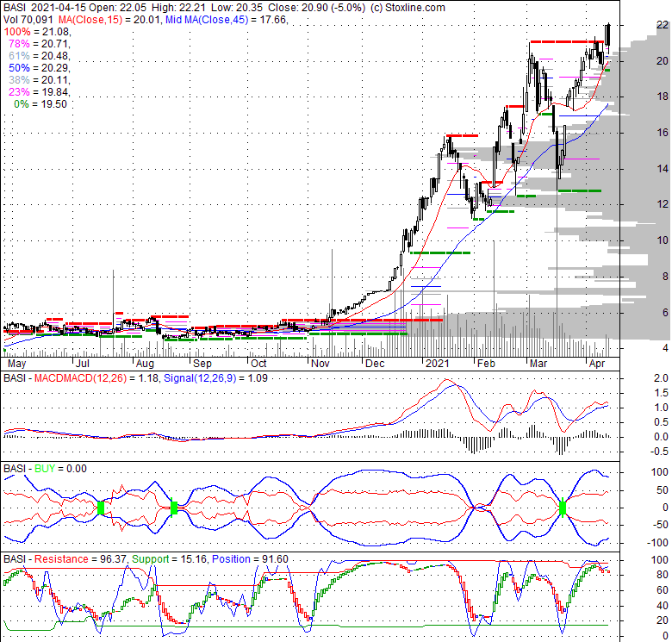
Task: Click the 'Oct' month axis label
Action: 258,364
